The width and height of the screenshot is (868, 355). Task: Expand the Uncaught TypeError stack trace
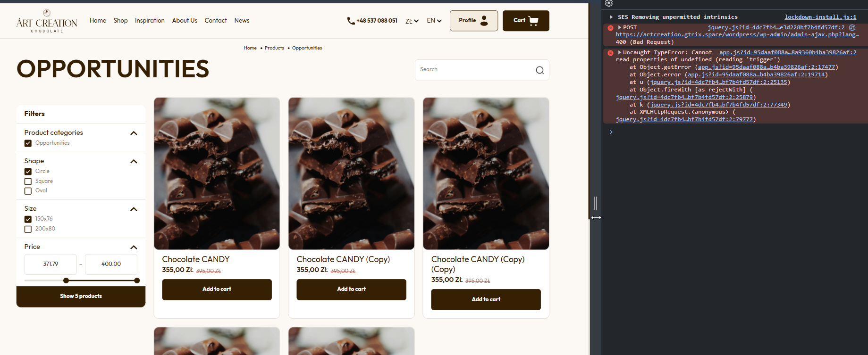click(619, 52)
